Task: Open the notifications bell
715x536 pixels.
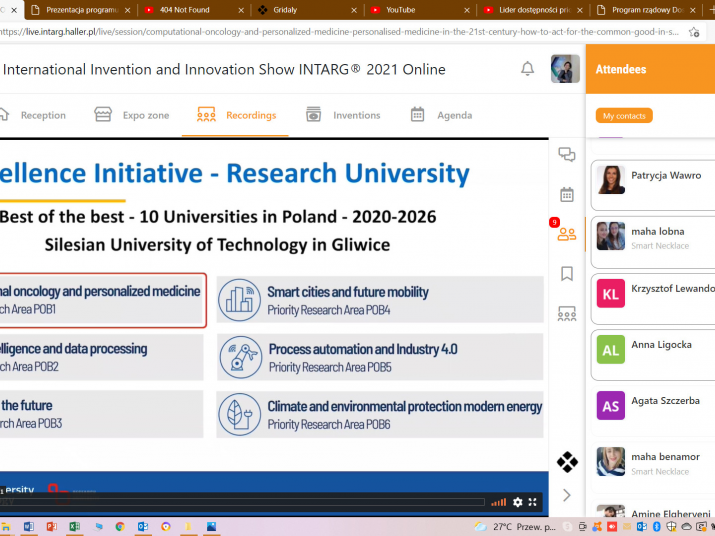Action: 527,69
